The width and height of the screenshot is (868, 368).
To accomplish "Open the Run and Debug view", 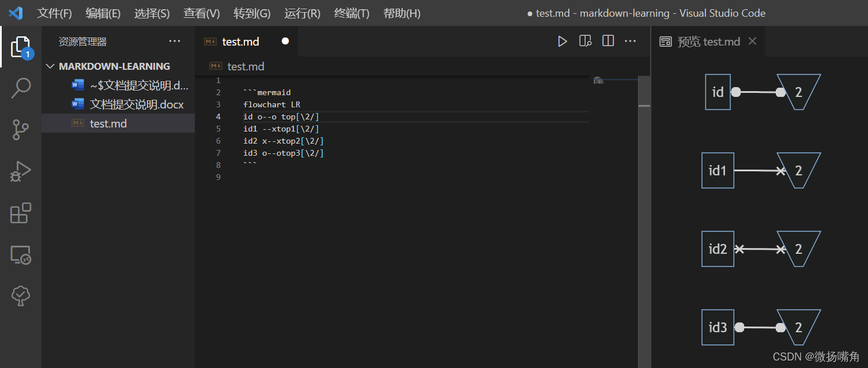I will 21,171.
